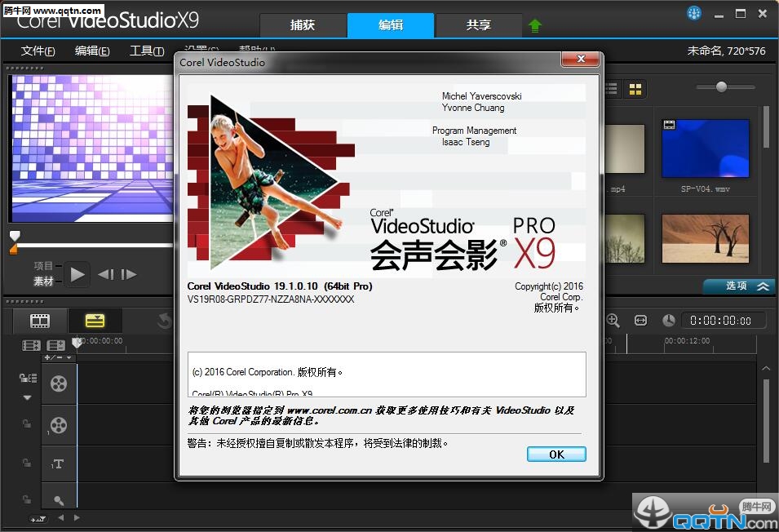779x532 pixels.
Task: Go to the 共享 share tab
Action: point(479,24)
